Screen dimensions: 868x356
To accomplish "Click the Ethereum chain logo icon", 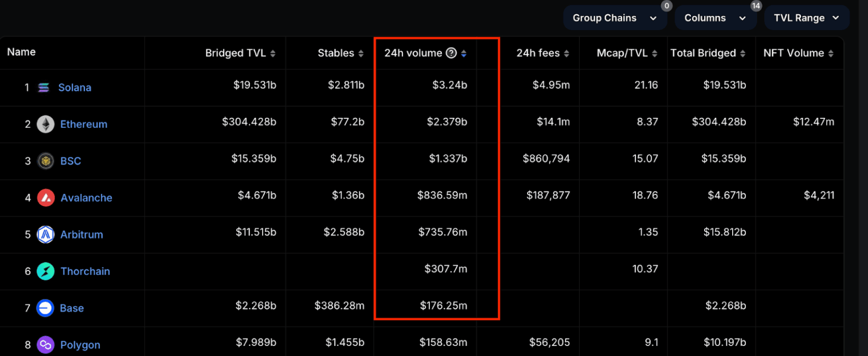I will pos(45,124).
